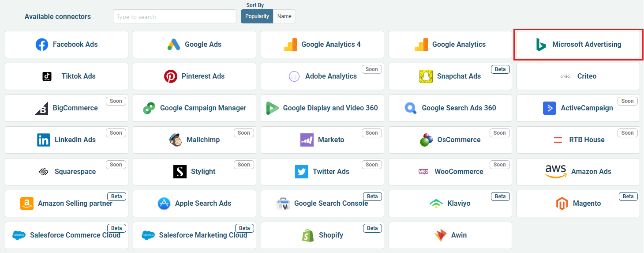Screen dimensions: 644x253
Task: Open the Klaviyo connector card
Action: (x=450, y=204)
